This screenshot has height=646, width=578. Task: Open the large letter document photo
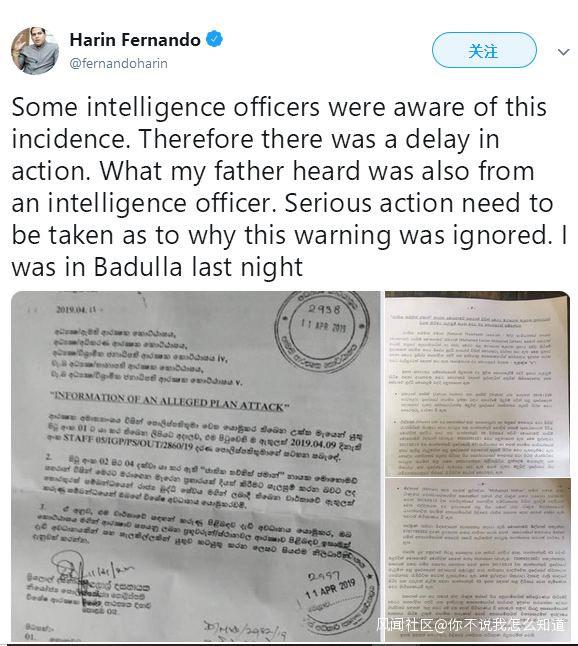tap(196, 466)
